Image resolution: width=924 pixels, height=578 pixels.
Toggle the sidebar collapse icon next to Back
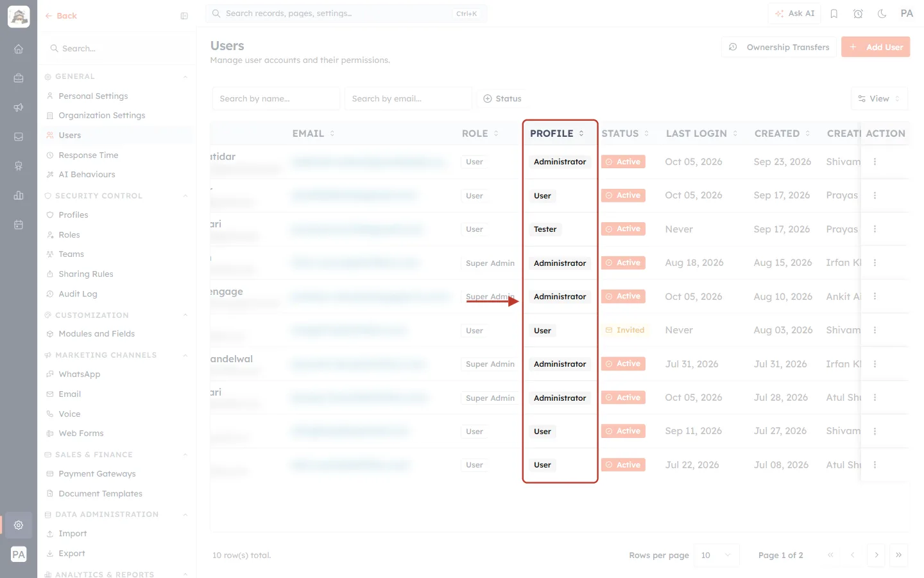pos(184,16)
